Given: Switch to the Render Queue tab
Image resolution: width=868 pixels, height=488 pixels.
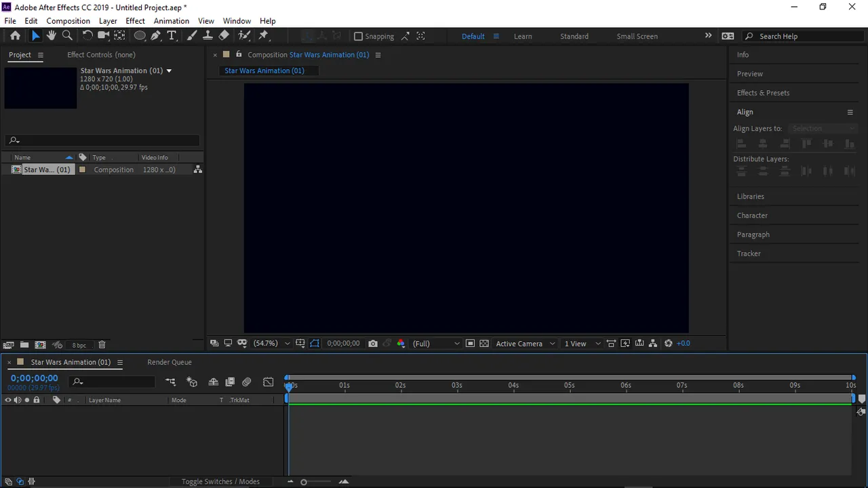Looking at the screenshot, I should 170,363.
